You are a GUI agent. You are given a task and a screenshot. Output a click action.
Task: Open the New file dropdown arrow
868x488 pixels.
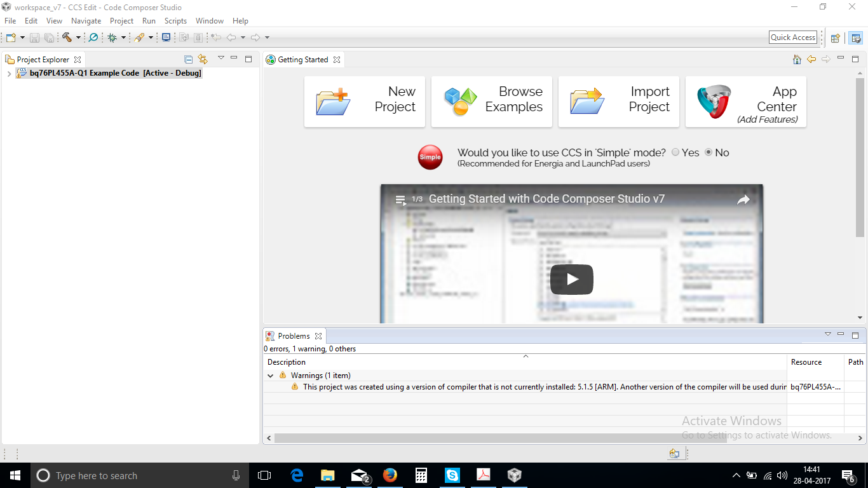pyautogui.click(x=22, y=37)
